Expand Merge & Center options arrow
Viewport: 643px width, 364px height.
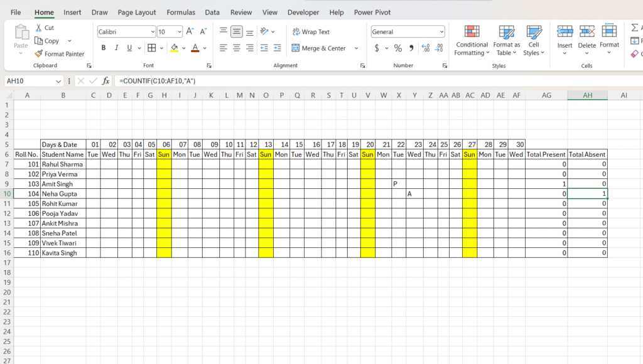pos(357,48)
